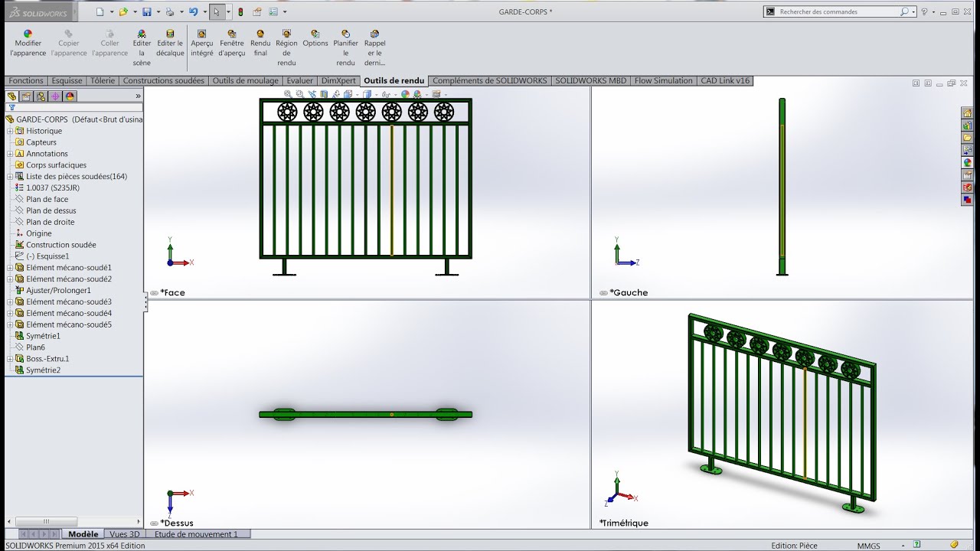Viewport: 980px width, 551px height.
Task: Click the Rechercher des commandes search field
Action: (x=839, y=11)
